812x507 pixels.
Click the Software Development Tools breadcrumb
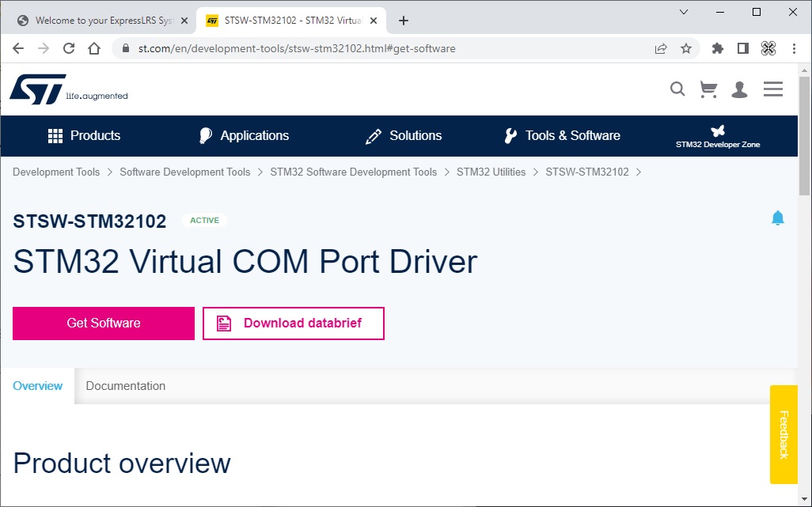(185, 172)
